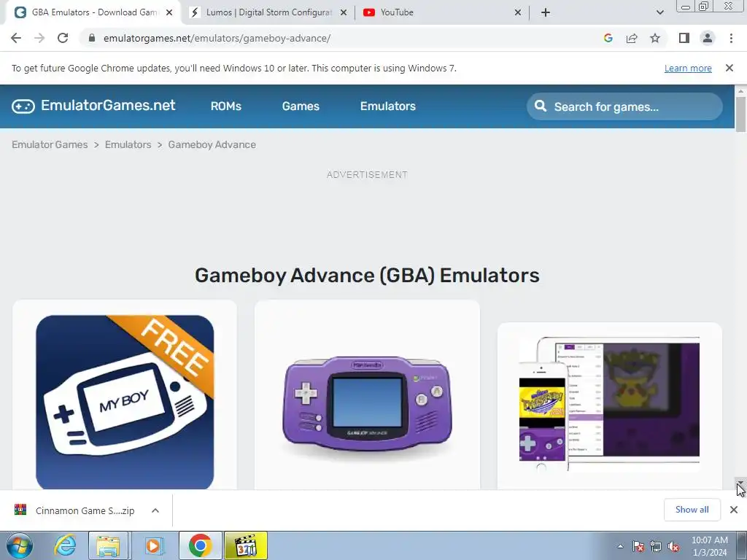Switch to Lumos Digital Storm tab
This screenshot has width=747, height=560.
268,12
